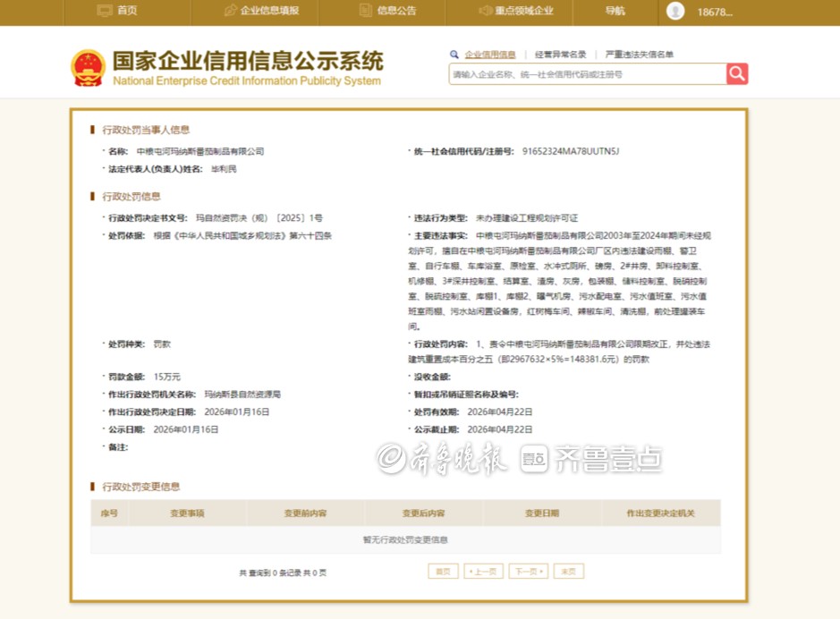Screen dimensions: 840x619
Task: Open the 信息公告 menu
Action: [x=396, y=11]
